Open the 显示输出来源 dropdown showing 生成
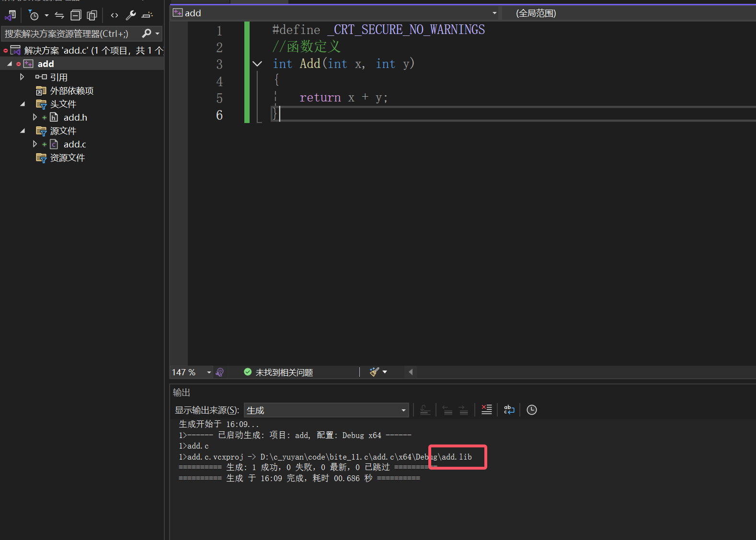This screenshot has width=756, height=540. coord(326,410)
